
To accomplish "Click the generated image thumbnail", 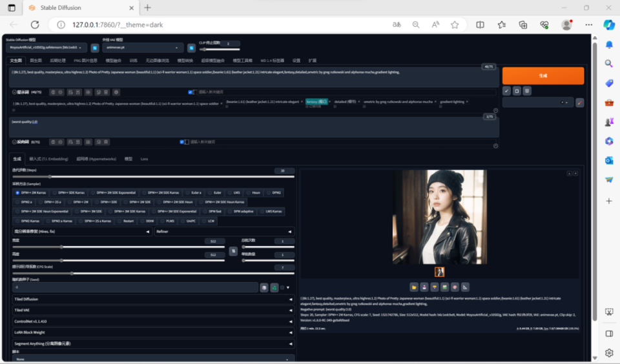I will (x=439, y=272).
